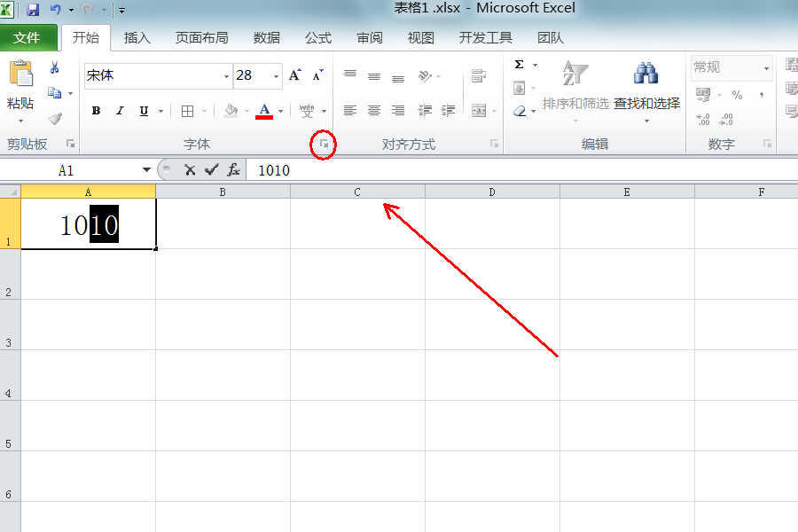This screenshot has height=532, width=798.
Task: Open the alignment 对齐方式 dialog launcher
Action: [x=494, y=144]
